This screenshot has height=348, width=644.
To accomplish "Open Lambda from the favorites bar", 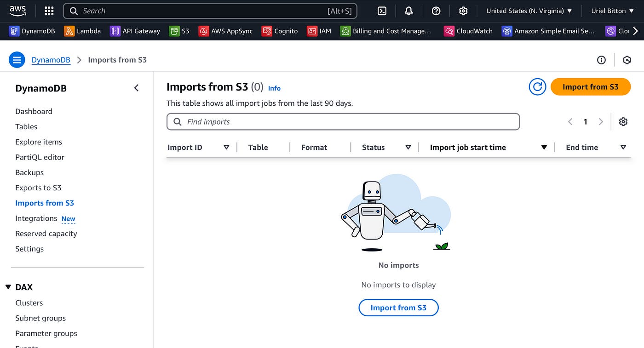I will click(82, 31).
